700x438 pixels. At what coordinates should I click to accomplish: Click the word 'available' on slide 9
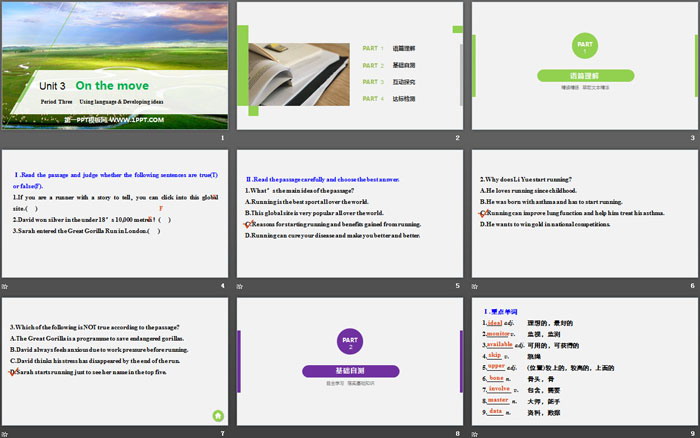tap(500, 344)
